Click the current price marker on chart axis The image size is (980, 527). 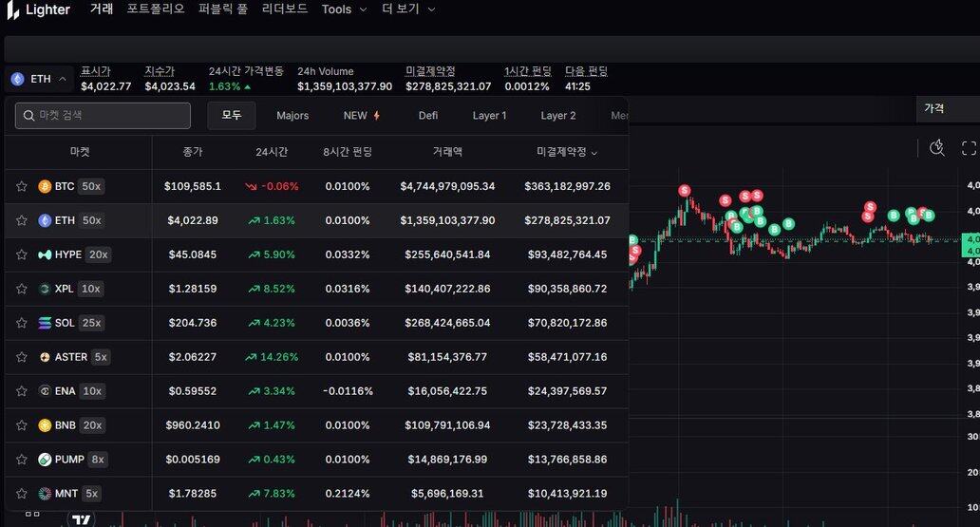971,245
